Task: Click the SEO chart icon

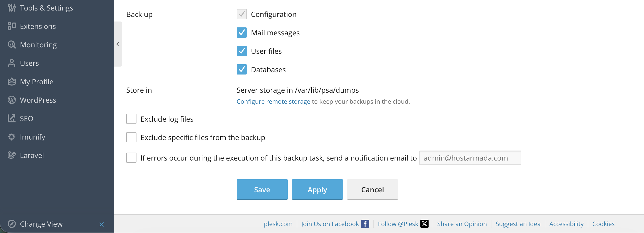Action: pos(12,119)
